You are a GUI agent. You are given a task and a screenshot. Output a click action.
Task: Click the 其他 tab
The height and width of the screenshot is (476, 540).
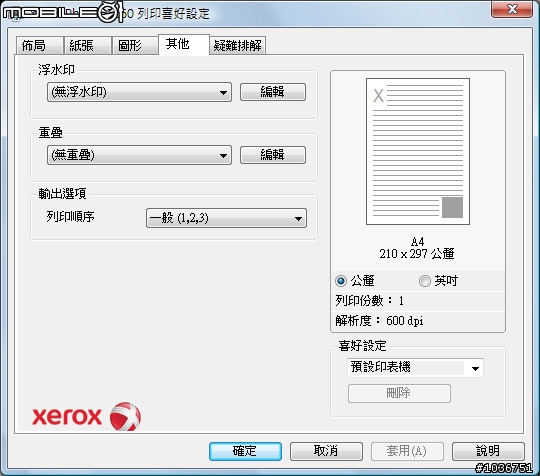184,44
